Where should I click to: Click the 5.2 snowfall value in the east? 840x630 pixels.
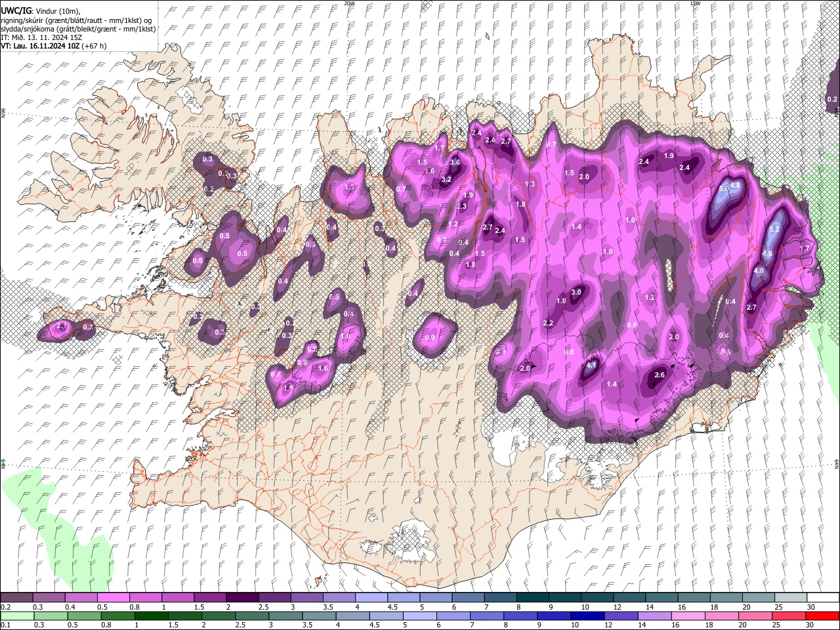coord(774,229)
